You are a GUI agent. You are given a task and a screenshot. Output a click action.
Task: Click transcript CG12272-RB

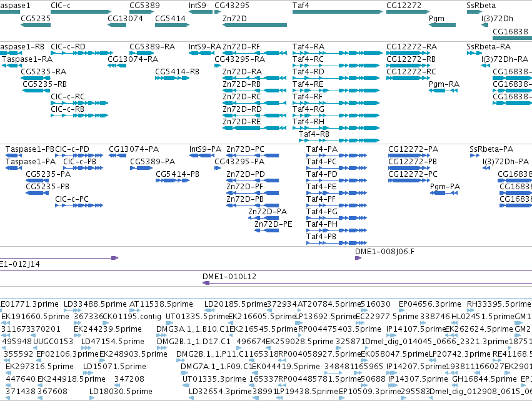point(408,66)
